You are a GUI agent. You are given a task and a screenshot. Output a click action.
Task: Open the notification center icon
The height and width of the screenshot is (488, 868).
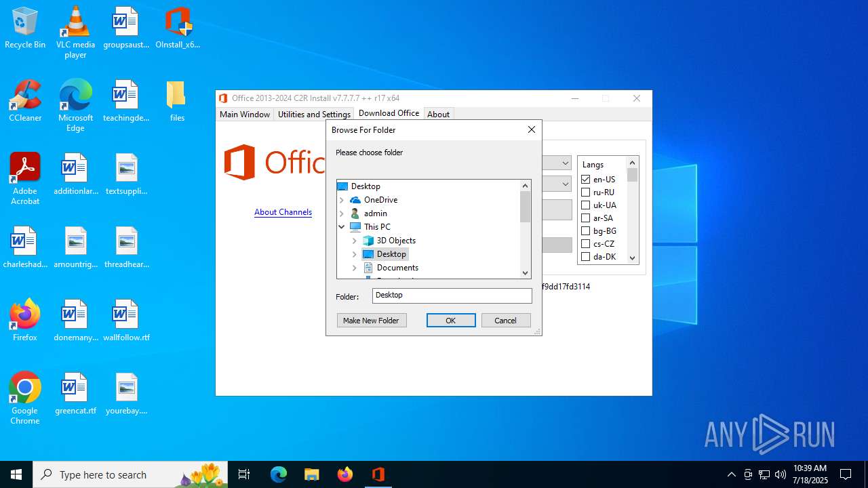point(846,474)
